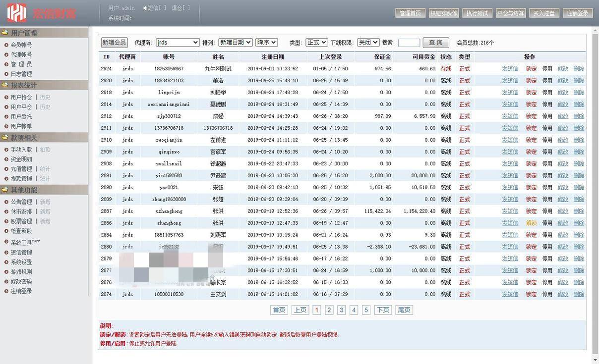This screenshot has width=599, height=364.
Task: Send 发短信 to user 姜浩
Action: [510, 80]
